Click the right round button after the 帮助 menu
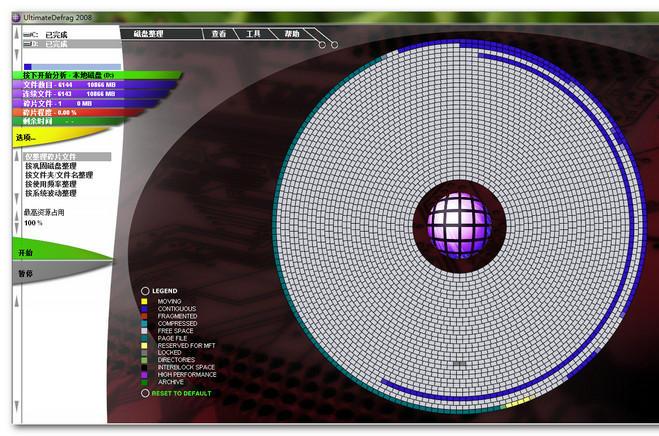This screenshot has height=436, width=659. tap(334, 44)
